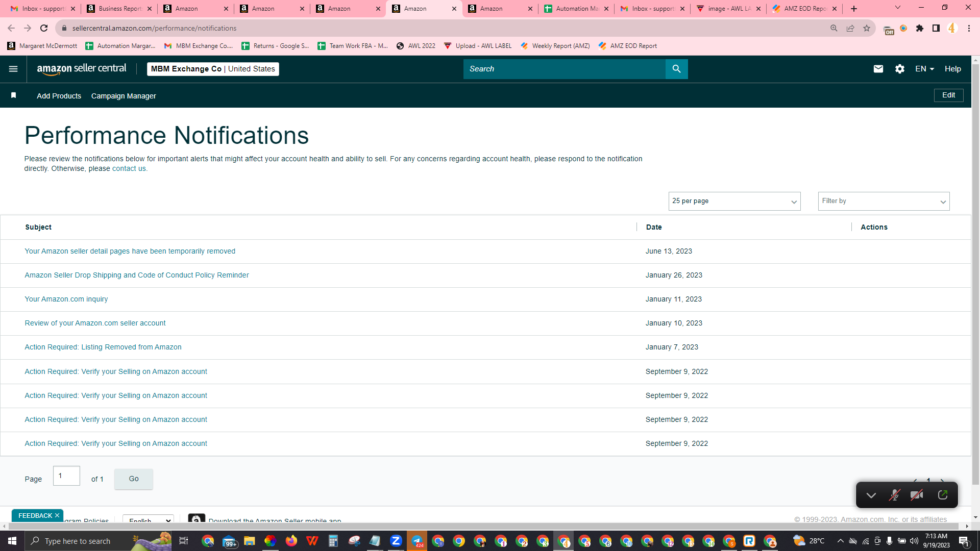Viewport: 980px width, 551px height.
Task: Open the Weekly Report (AMZ) bookmark
Action: pyautogui.click(x=555, y=46)
